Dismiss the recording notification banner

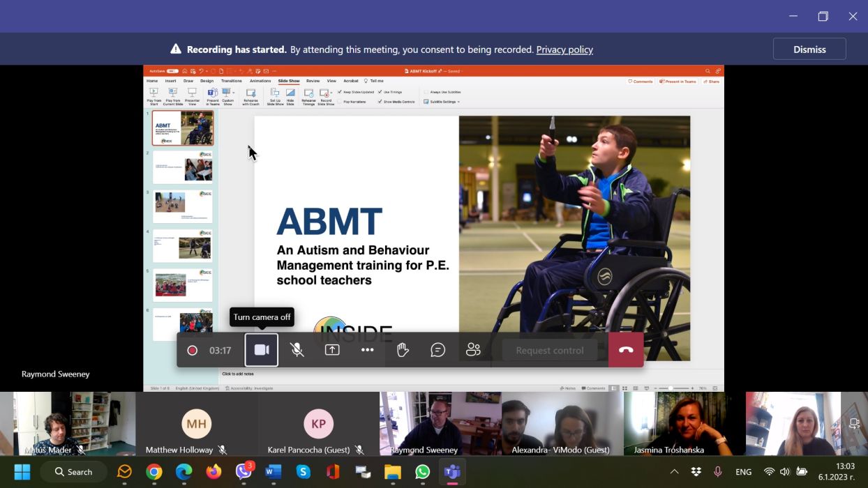pos(809,49)
